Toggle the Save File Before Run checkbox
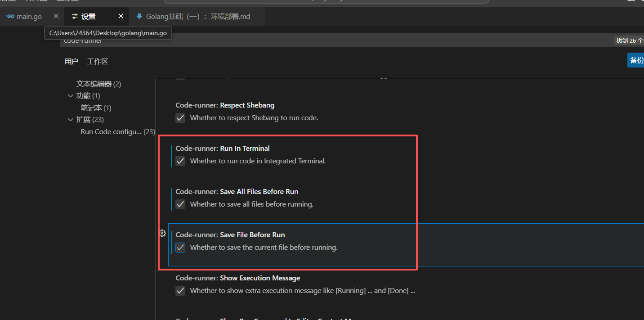The width and height of the screenshot is (644, 320). click(180, 248)
